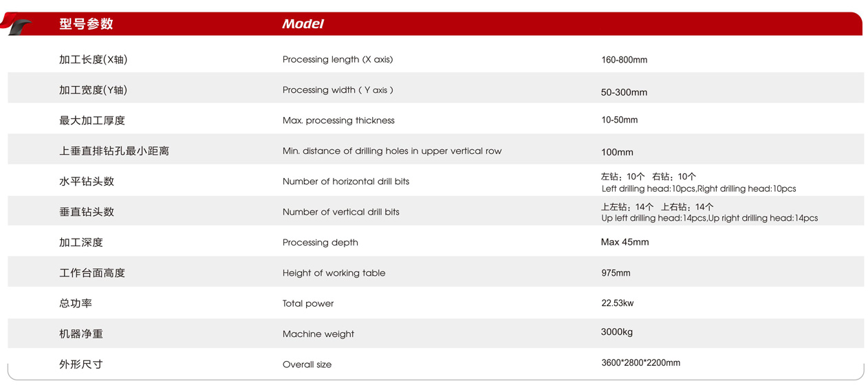Click the red swoosh logo icon

pyautogui.click(x=17, y=24)
